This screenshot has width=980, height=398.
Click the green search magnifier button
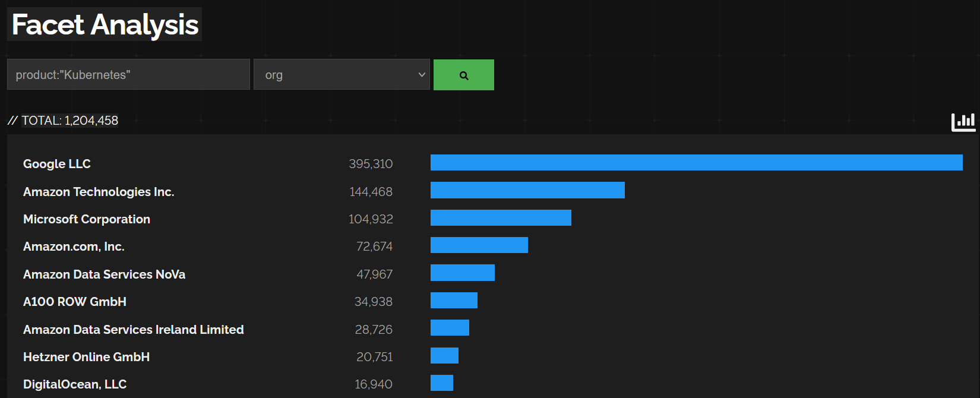coord(463,75)
